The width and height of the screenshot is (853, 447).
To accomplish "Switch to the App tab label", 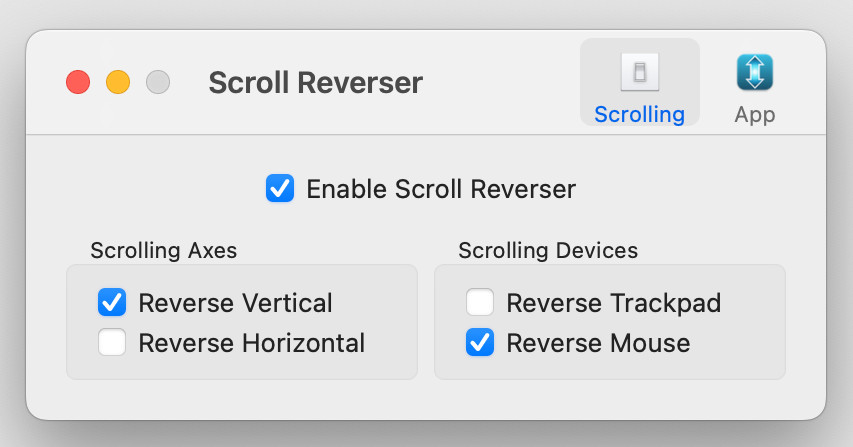I will point(755,115).
